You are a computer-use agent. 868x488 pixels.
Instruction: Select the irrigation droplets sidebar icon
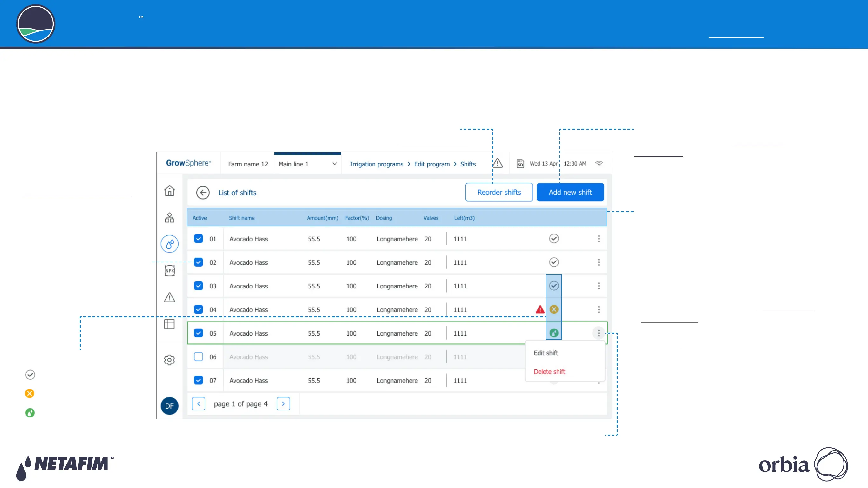pos(169,244)
